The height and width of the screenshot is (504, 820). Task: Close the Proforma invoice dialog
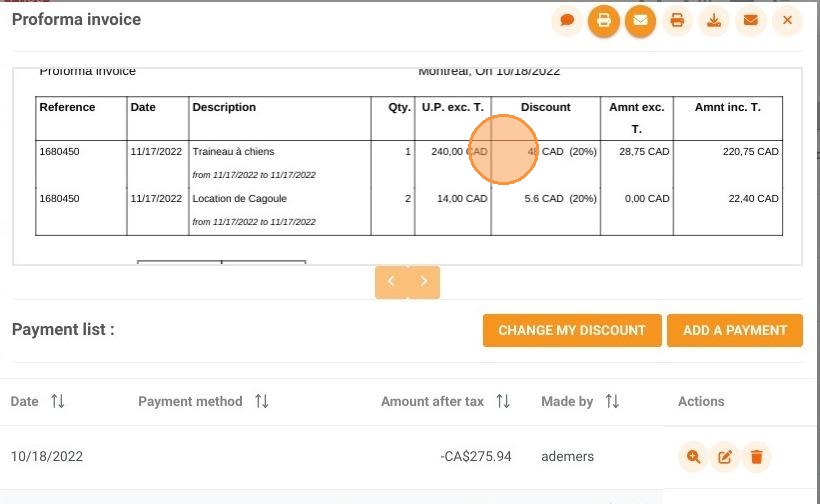(x=787, y=21)
